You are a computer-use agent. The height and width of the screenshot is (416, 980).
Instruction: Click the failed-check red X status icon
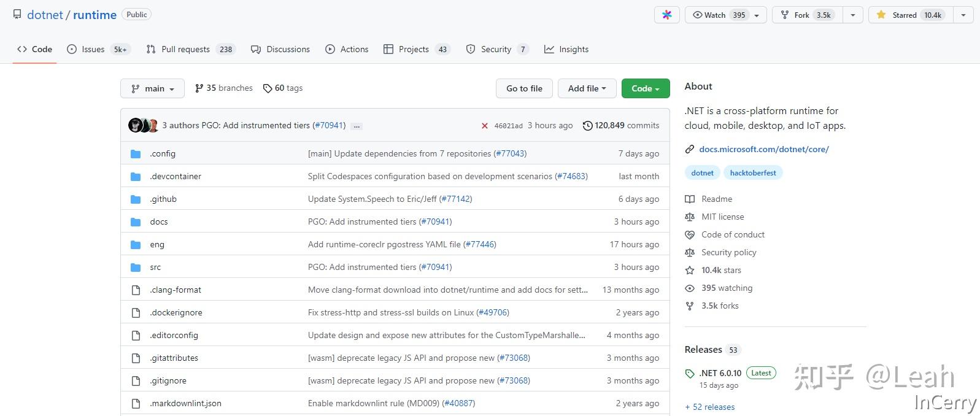coord(484,126)
